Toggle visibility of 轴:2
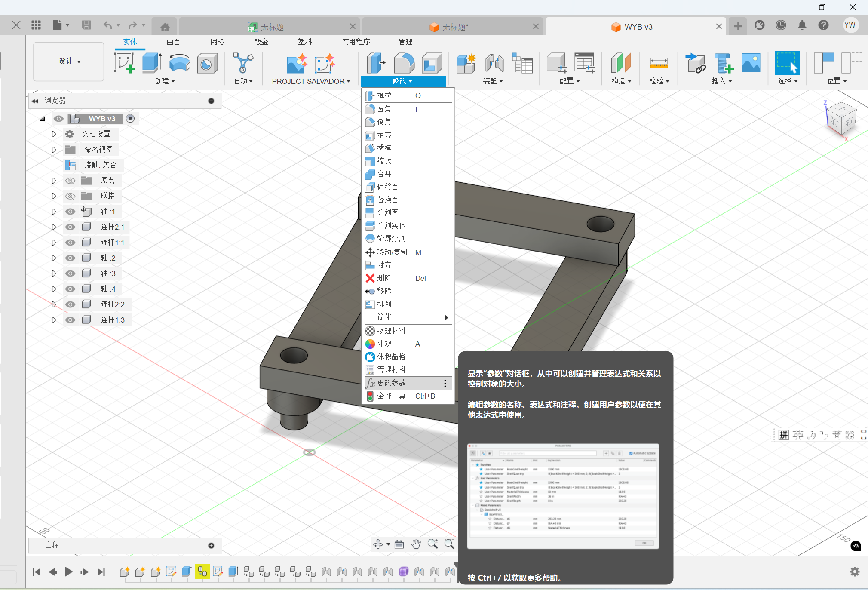 coord(70,258)
